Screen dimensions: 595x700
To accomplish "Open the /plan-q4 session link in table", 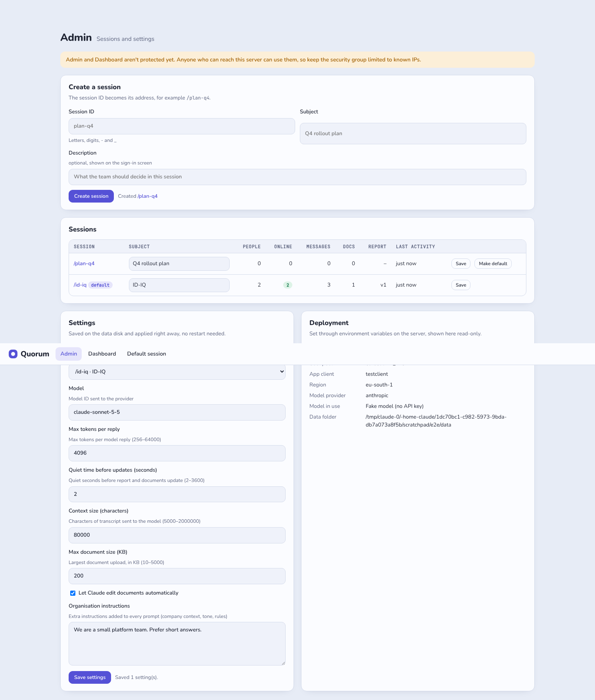I will tap(84, 264).
